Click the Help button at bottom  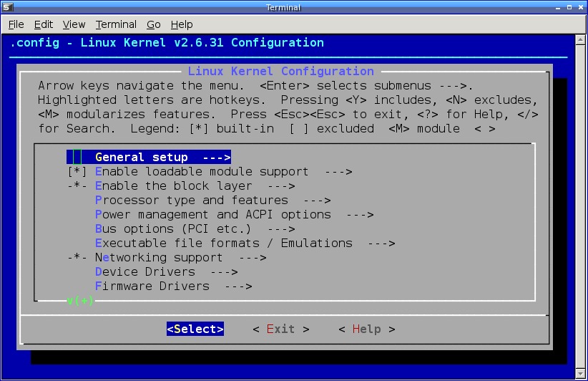367,329
